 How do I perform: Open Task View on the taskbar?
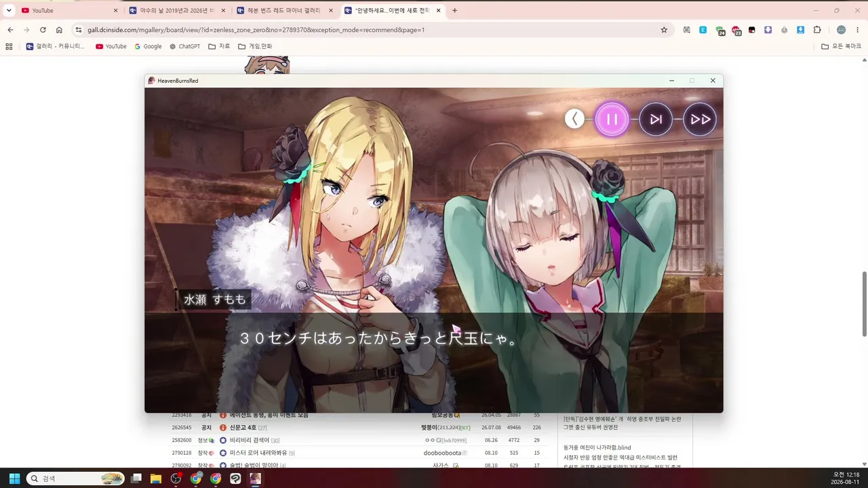(x=136, y=479)
